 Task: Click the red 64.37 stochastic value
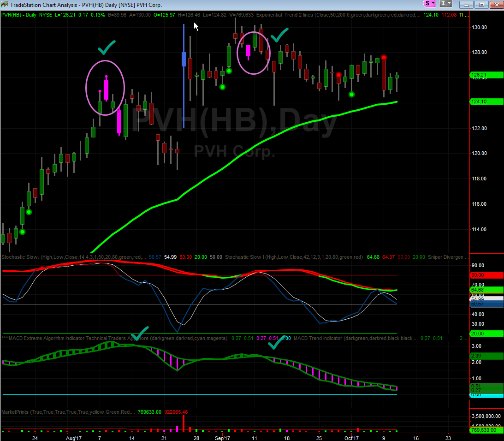388,257
